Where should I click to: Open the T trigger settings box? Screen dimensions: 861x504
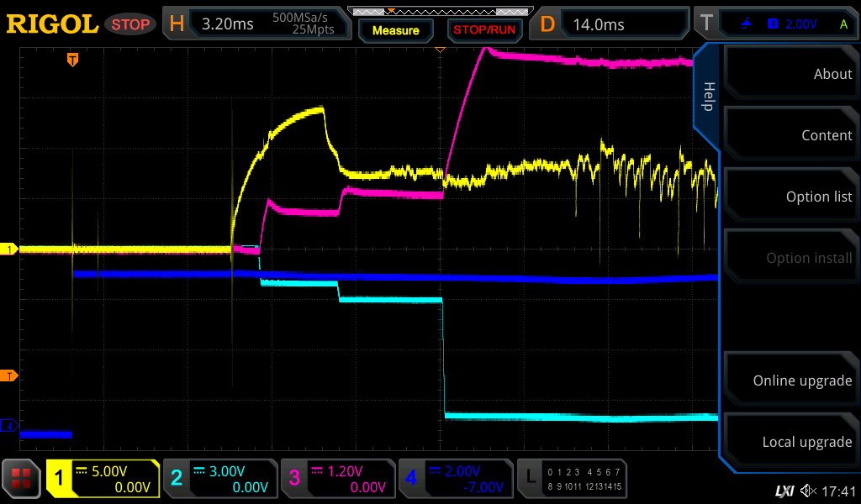(774, 24)
